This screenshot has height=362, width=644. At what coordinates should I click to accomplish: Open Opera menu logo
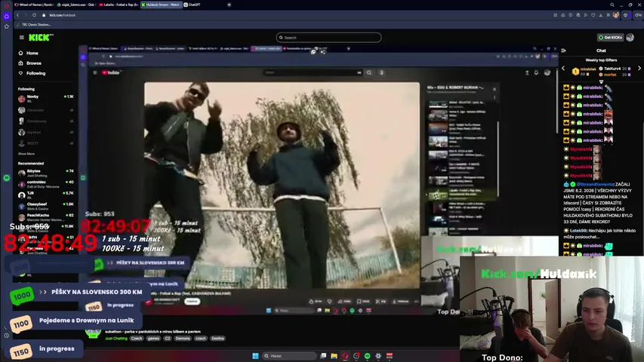point(6,5)
